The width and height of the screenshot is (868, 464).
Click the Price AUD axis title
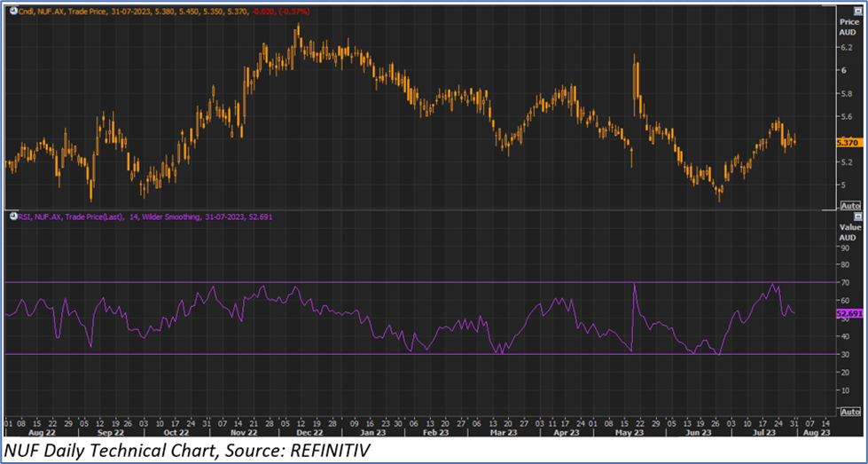tap(849, 24)
